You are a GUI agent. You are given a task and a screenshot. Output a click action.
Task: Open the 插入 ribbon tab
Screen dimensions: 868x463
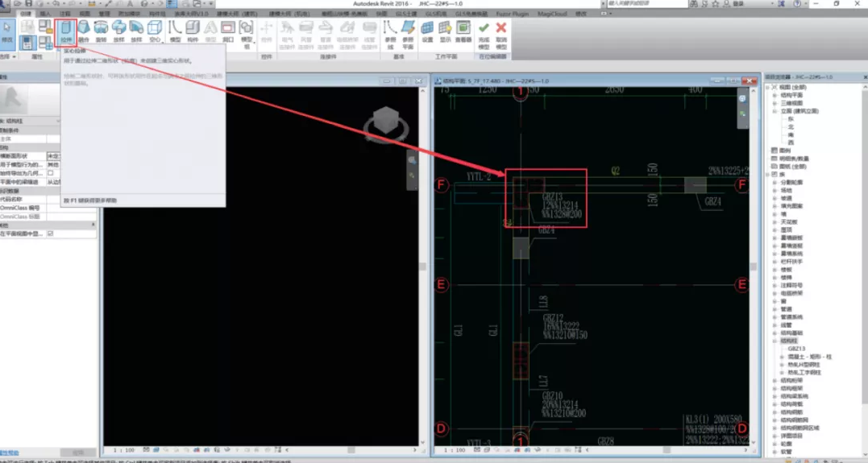click(x=45, y=13)
